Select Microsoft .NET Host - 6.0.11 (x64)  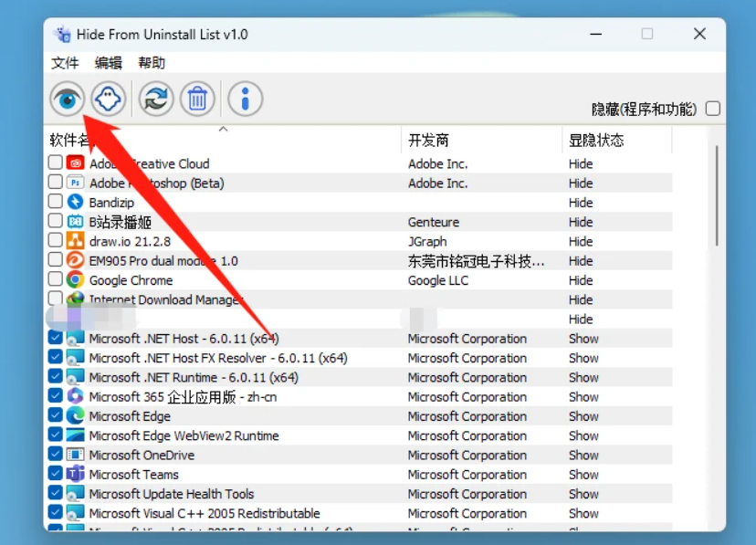coord(359,339)
